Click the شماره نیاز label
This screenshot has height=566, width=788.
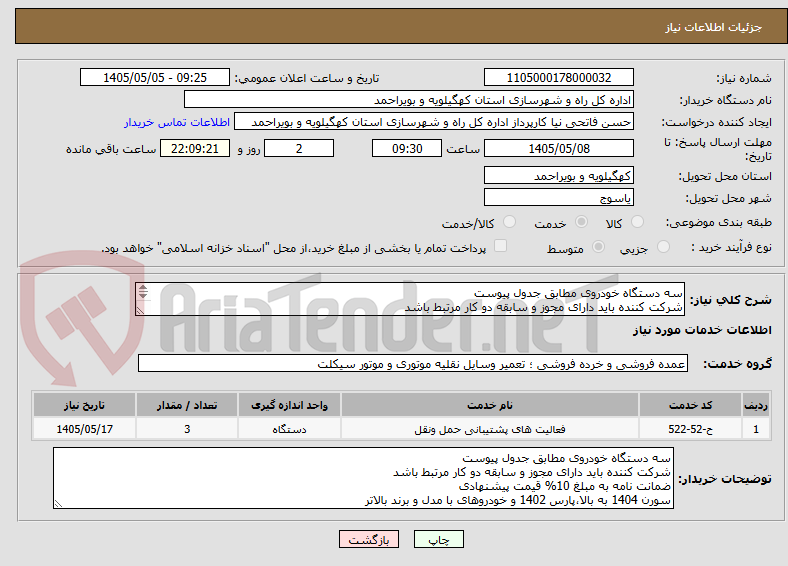pos(744,78)
